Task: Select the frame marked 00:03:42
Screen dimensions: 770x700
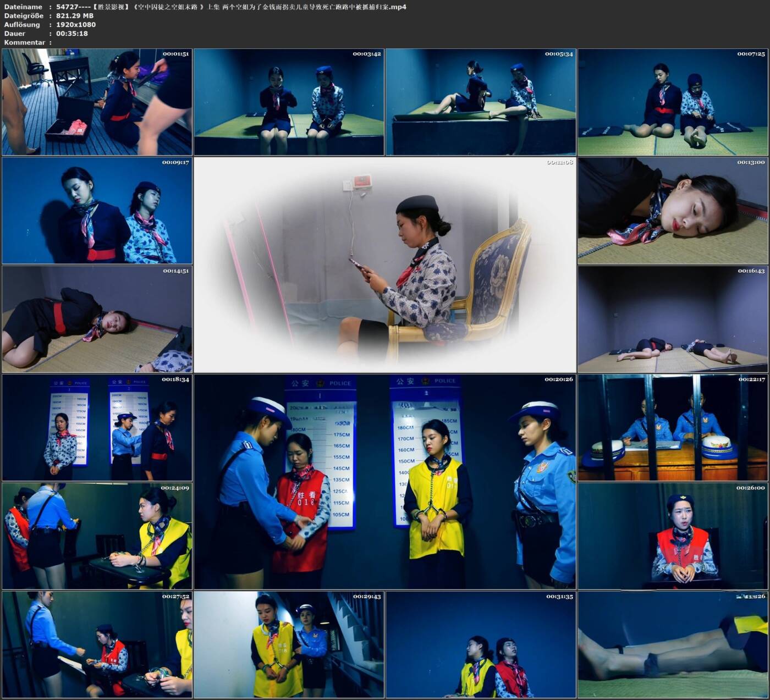Action: [289, 102]
